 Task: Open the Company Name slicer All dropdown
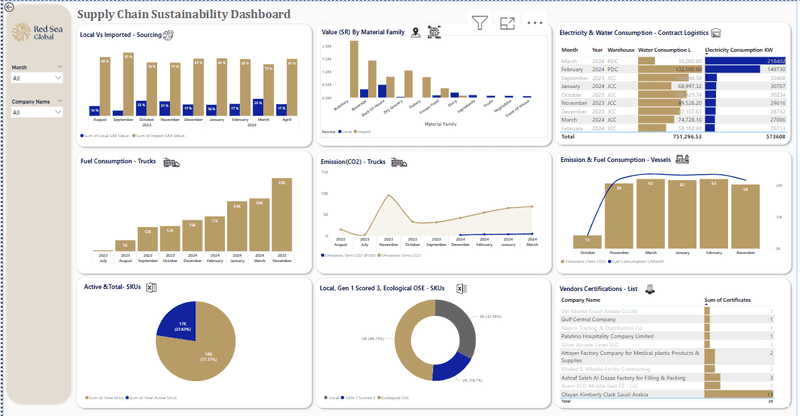click(x=37, y=112)
